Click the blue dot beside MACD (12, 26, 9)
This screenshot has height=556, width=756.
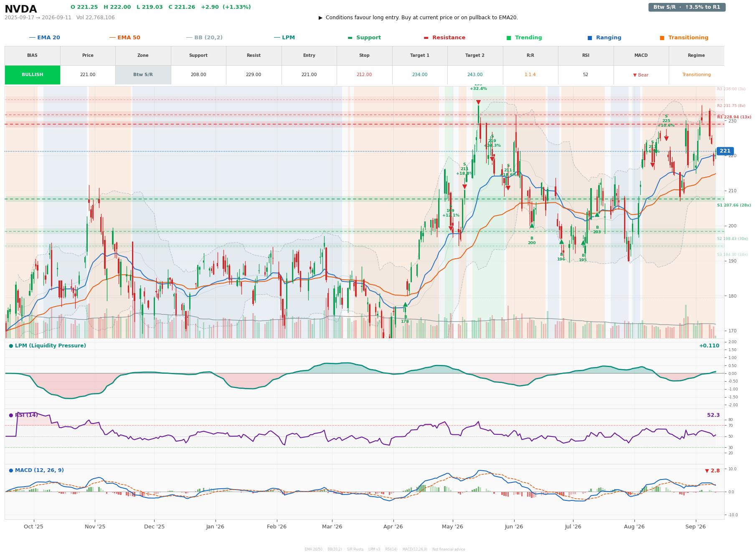pos(11,470)
